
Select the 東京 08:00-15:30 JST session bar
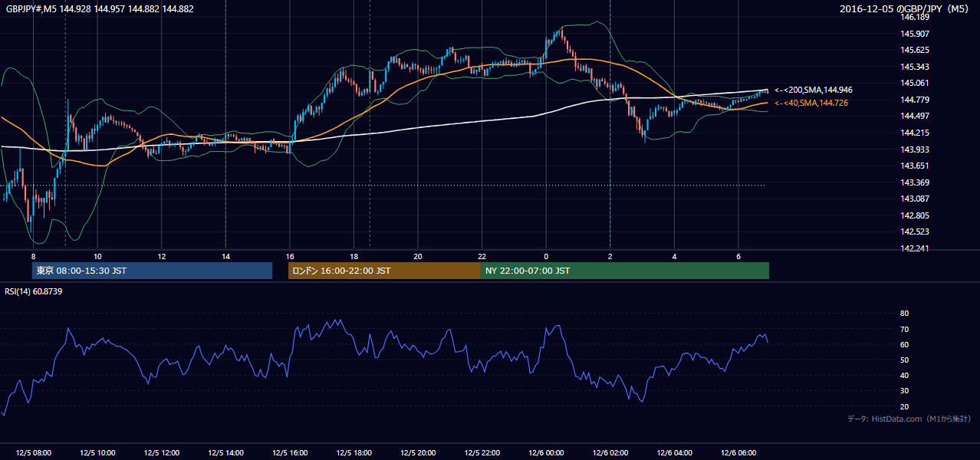click(152, 271)
